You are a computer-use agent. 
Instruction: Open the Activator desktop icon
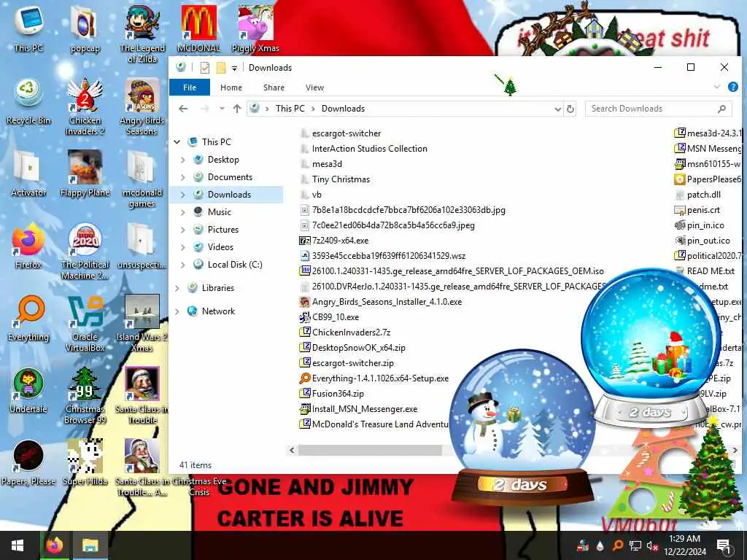tap(28, 174)
